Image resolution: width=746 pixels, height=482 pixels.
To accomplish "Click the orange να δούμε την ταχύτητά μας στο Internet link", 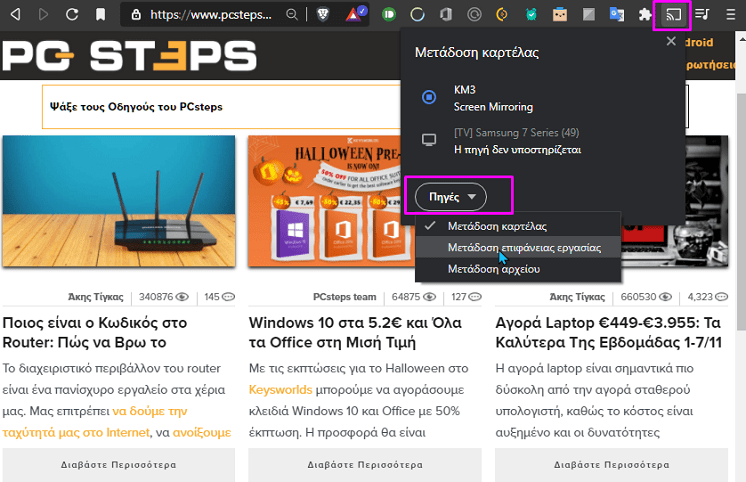I will 95,422.
